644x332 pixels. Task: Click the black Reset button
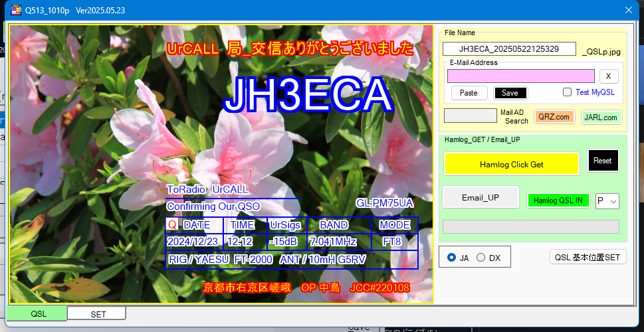coord(603,161)
